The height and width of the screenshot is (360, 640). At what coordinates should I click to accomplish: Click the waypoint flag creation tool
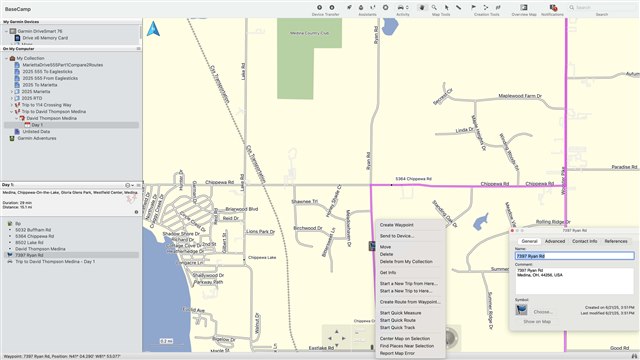tap(474, 7)
